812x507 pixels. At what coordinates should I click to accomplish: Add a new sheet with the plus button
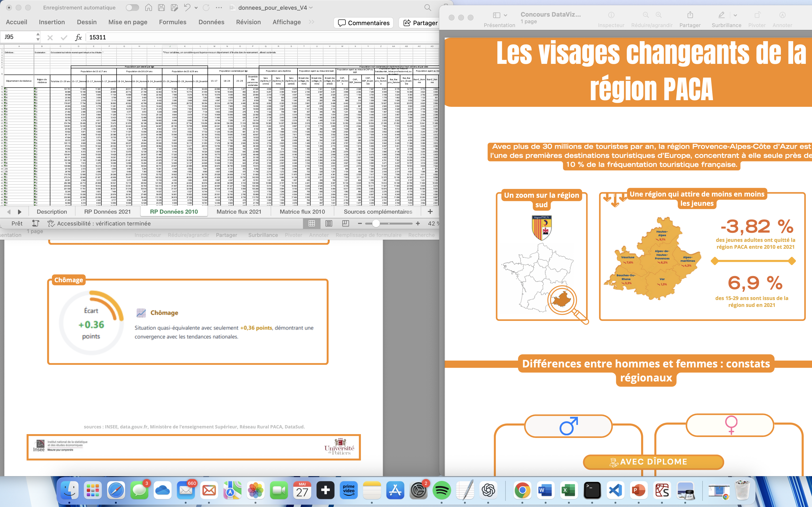431,211
